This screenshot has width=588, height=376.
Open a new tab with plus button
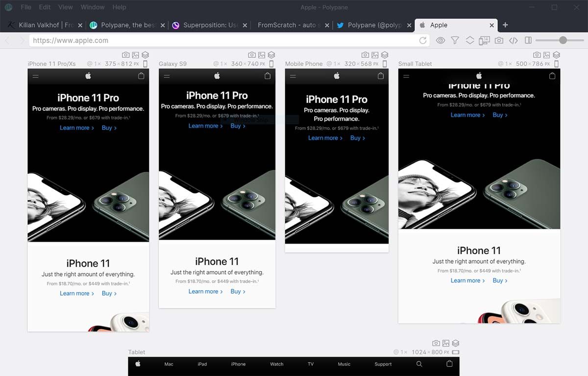505,25
